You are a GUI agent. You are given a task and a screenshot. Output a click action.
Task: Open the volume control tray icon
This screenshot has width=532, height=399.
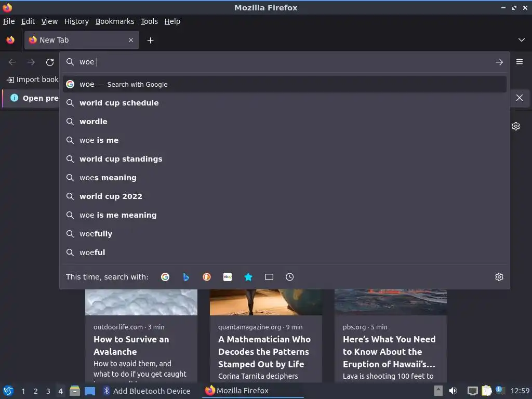tap(453, 391)
